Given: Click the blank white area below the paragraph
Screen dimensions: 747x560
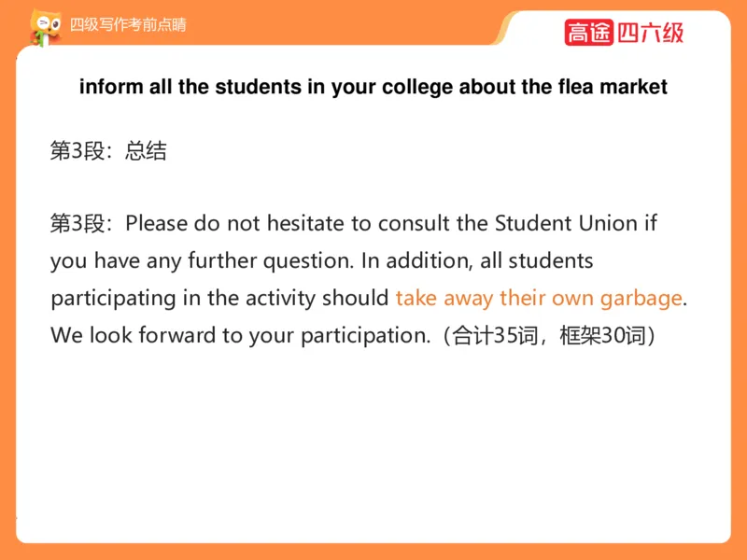Looking at the screenshot, I should [373, 448].
